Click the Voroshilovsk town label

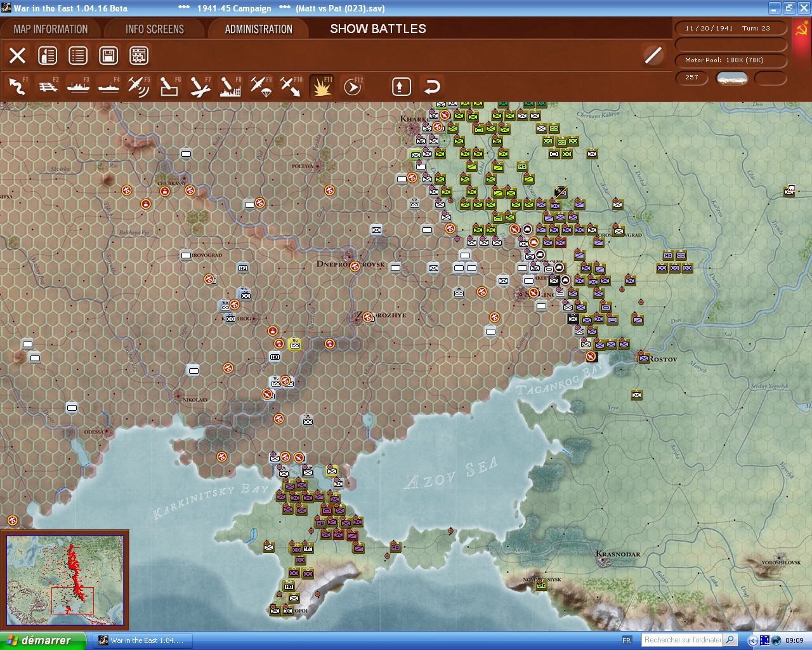coord(782,562)
